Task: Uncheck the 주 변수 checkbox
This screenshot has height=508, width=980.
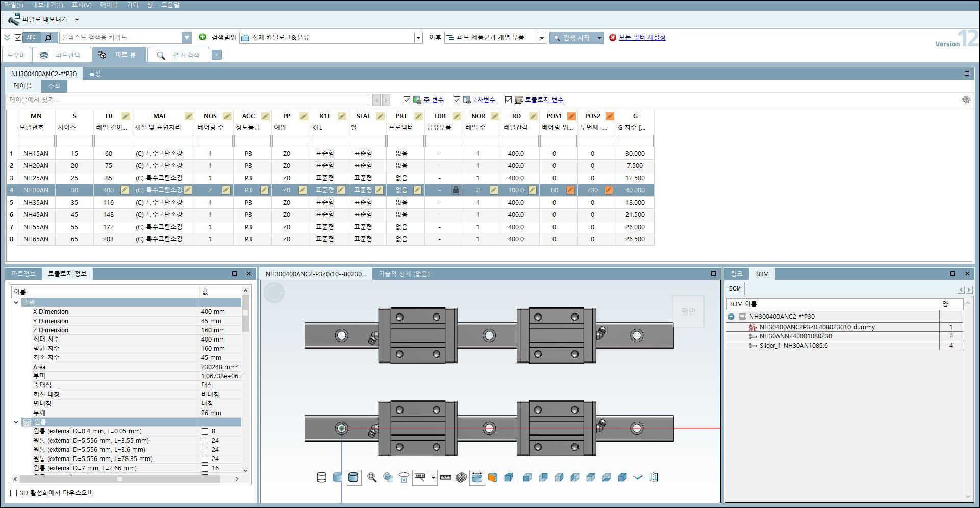Action: click(407, 100)
